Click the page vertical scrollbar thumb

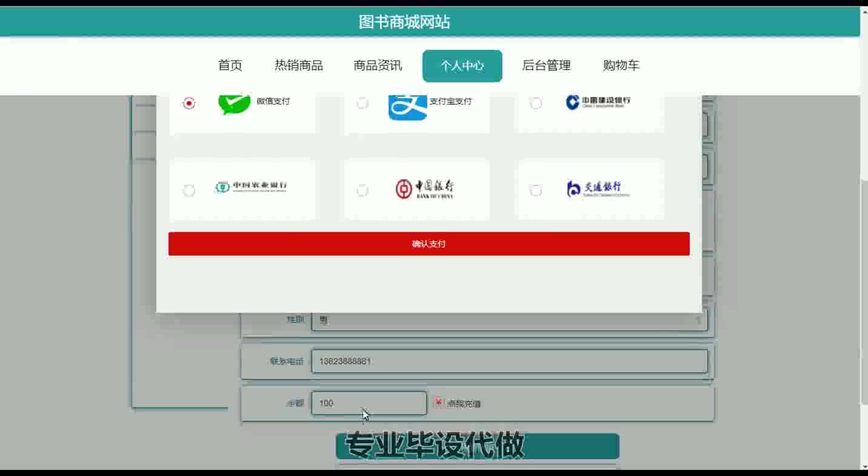(x=864, y=292)
